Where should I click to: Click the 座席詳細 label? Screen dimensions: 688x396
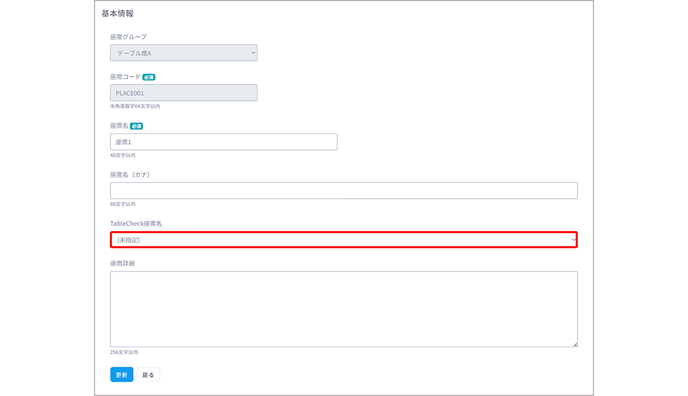122,264
